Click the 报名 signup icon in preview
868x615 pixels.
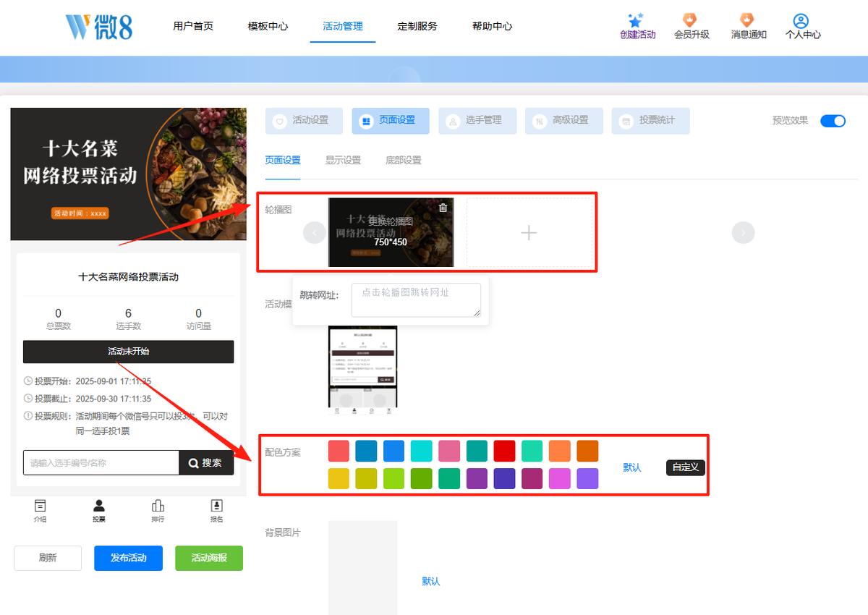[216, 506]
